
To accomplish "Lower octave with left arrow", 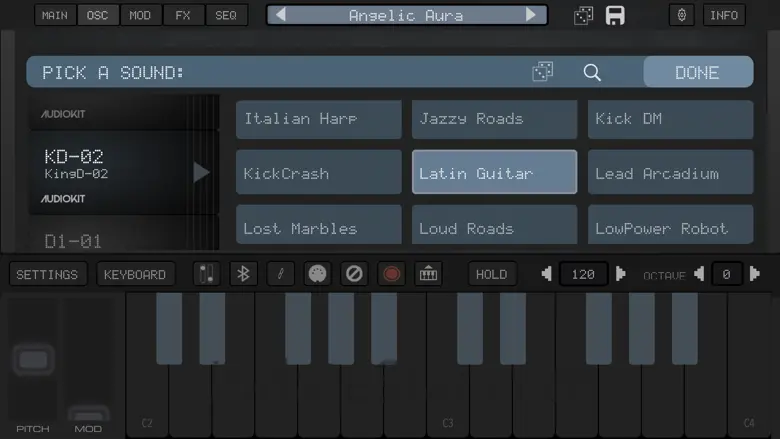I will [699, 274].
